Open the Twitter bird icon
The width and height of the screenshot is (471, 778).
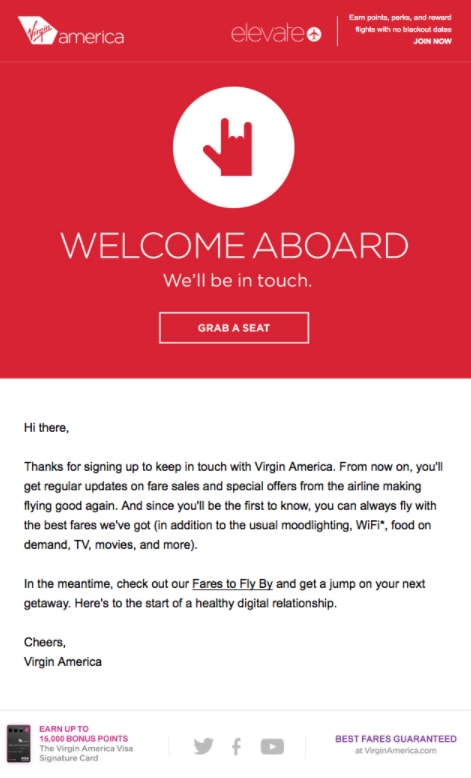[203, 746]
